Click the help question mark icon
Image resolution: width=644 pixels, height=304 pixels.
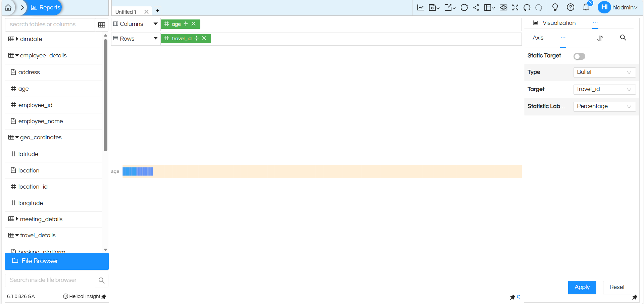[x=571, y=7]
